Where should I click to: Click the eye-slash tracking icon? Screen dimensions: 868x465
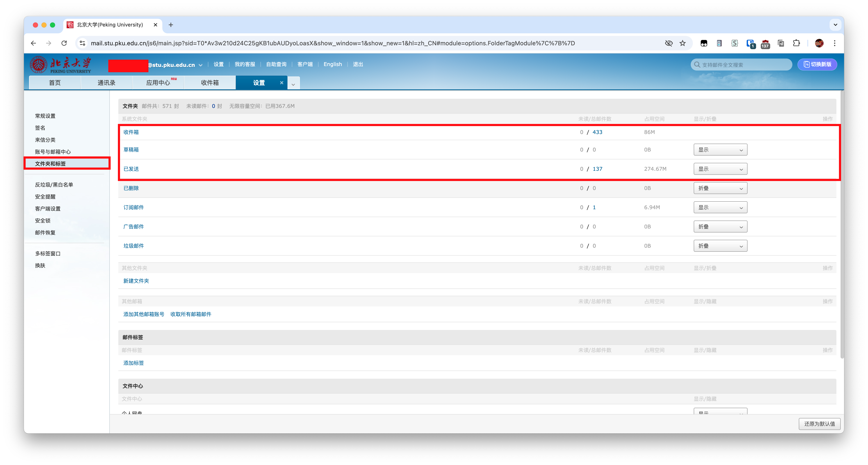[669, 43]
